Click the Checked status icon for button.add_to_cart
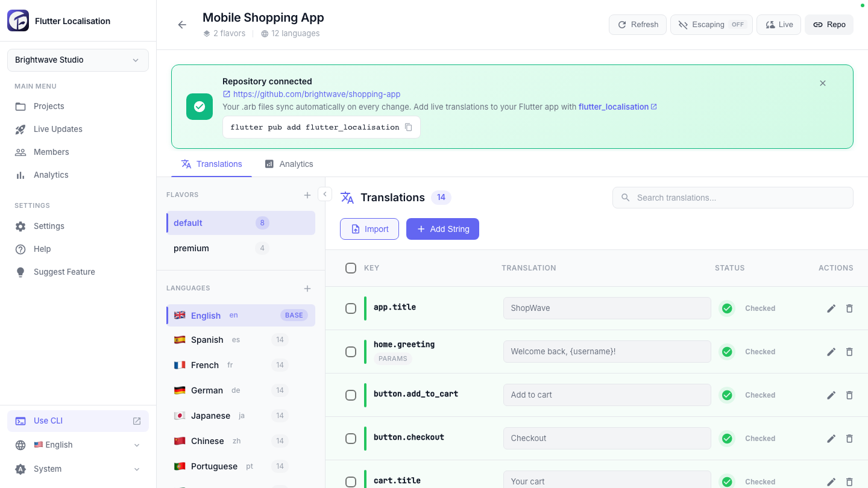This screenshot has height=488, width=868. click(727, 395)
